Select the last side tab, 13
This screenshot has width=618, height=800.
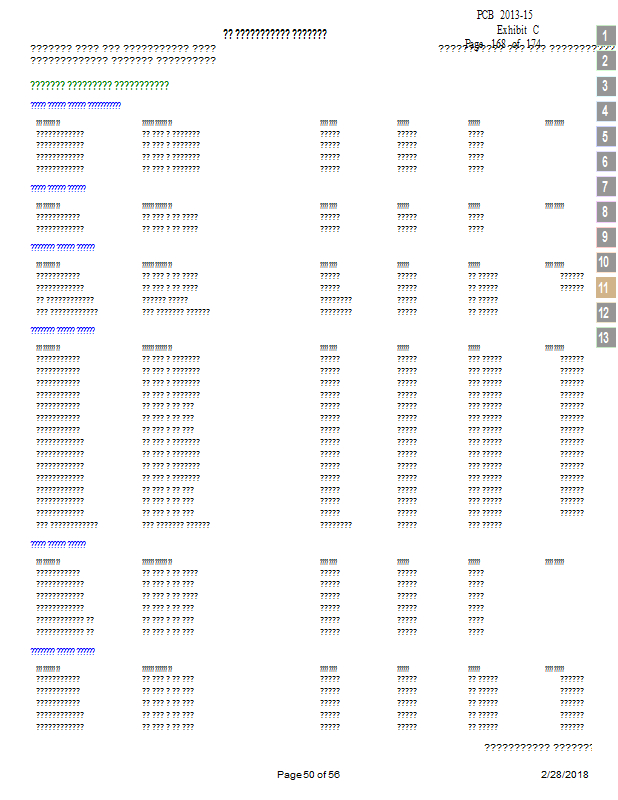[604, 337]
